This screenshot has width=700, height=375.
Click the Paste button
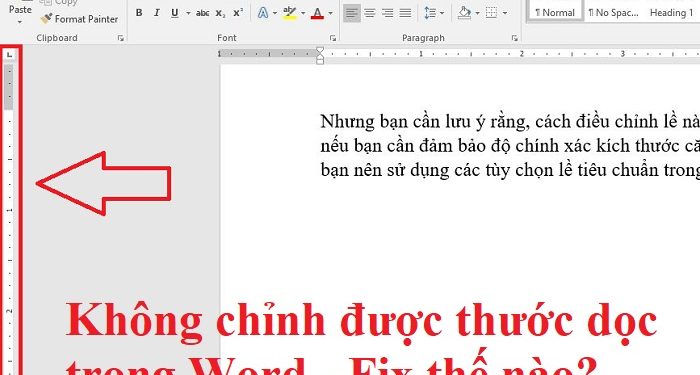[x=21, y=9]
